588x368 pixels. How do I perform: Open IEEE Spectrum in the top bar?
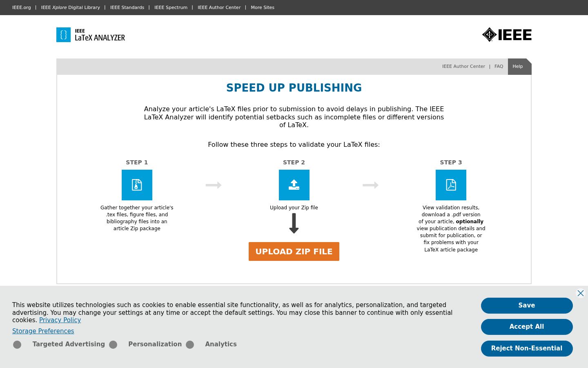(171, 7)
